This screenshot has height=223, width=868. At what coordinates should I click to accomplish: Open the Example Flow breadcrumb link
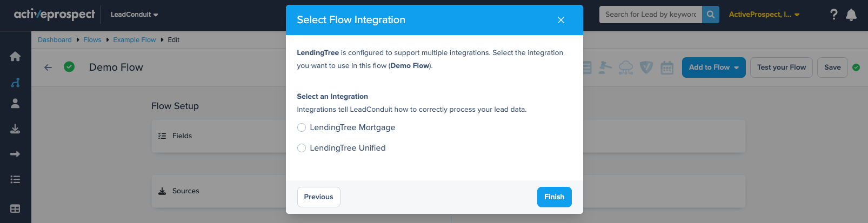pos(135,40)
